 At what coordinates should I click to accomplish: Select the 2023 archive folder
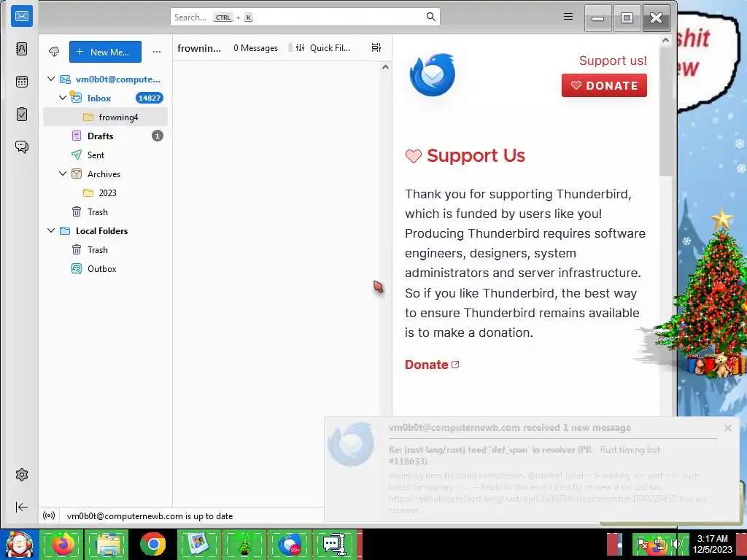[x=105, y=192]
